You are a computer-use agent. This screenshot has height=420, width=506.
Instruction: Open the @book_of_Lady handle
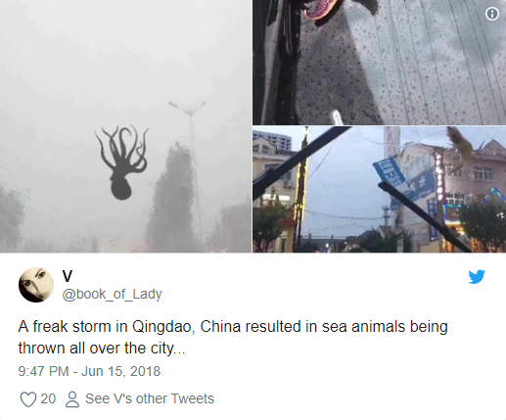coord(112,294)
